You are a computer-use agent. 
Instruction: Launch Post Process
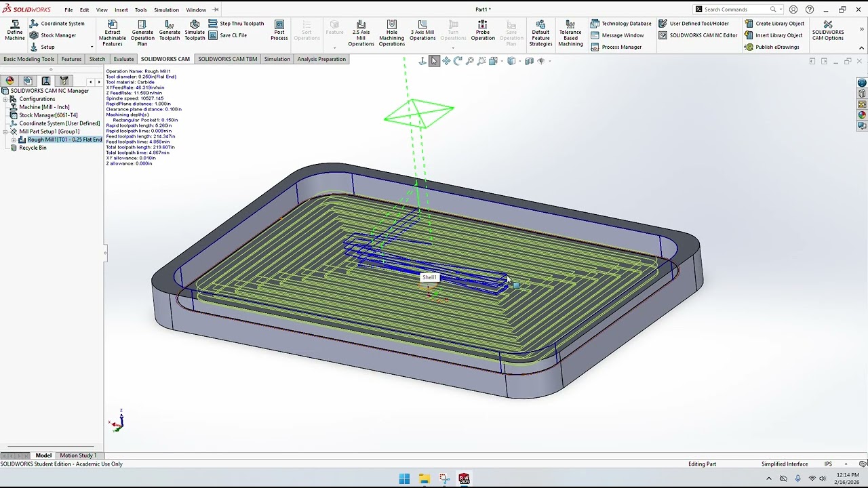click(279, 30)
